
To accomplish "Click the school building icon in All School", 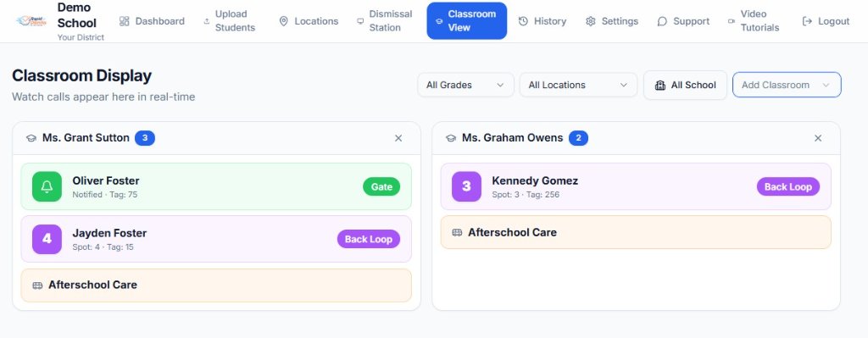I will pos(659,86).
